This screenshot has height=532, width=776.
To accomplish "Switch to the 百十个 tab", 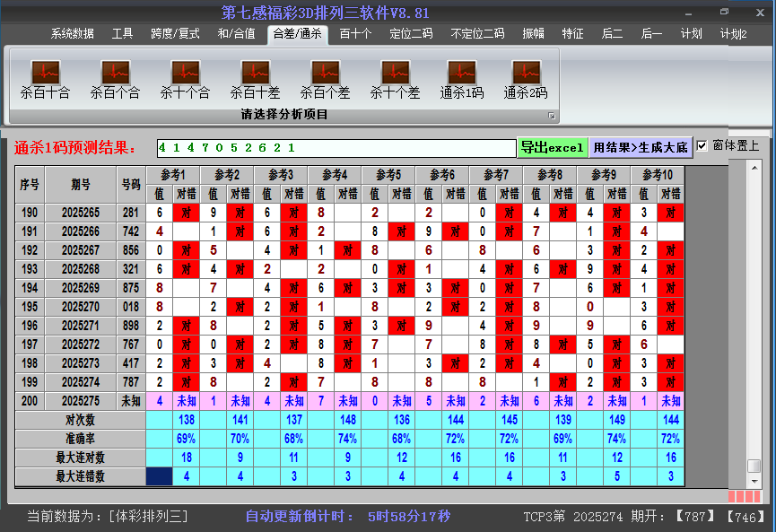I will 355,34.
